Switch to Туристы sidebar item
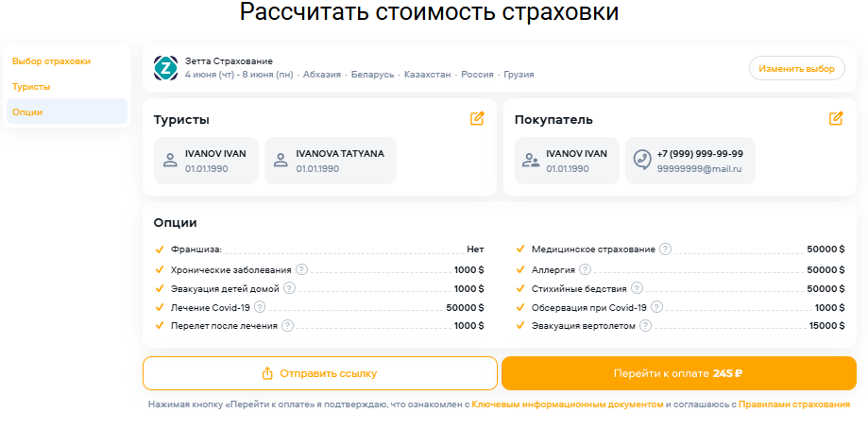868x430 pixels. 31,87
